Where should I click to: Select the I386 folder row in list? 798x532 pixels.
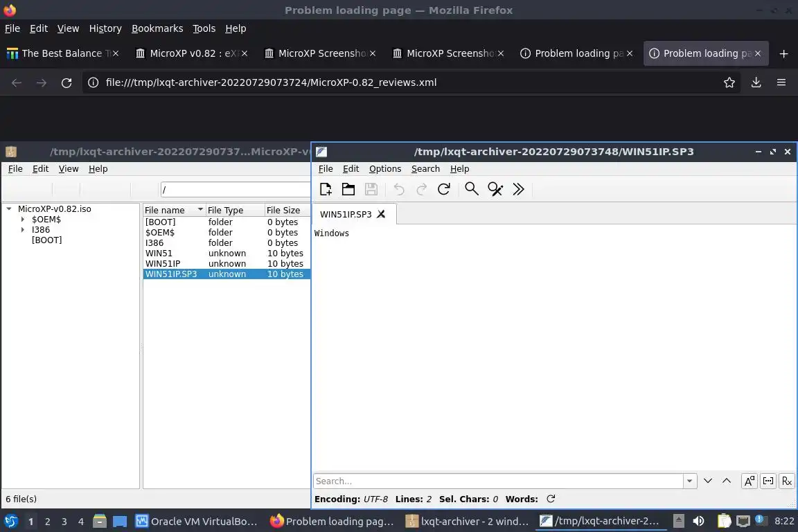(227, 243)
